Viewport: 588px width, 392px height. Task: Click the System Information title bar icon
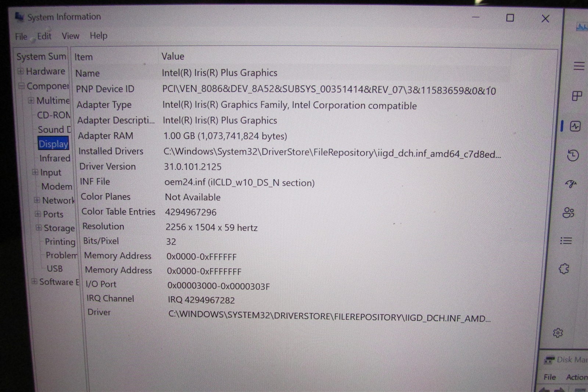click(x=19, y=17)
